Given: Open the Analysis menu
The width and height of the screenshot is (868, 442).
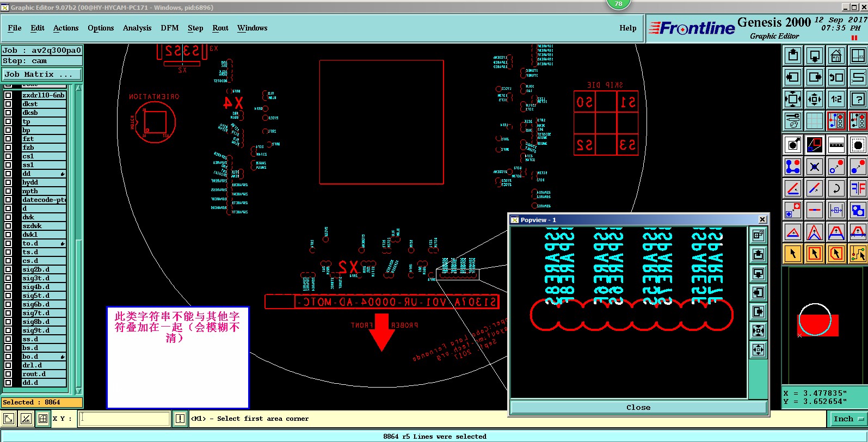Looking at the screenshot, I should (x=137, y=28).
